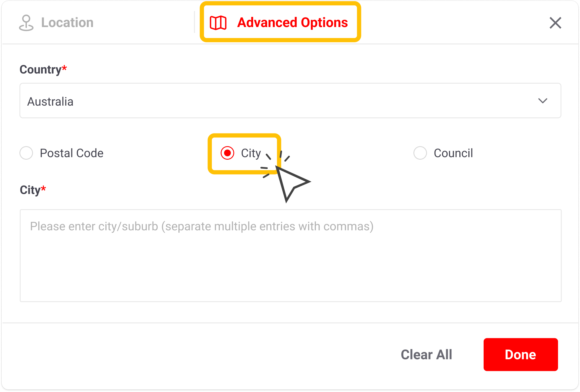Click the red asterisk next to Country
This screenshot has width=580, height=392.
click(x=64, y=68)
